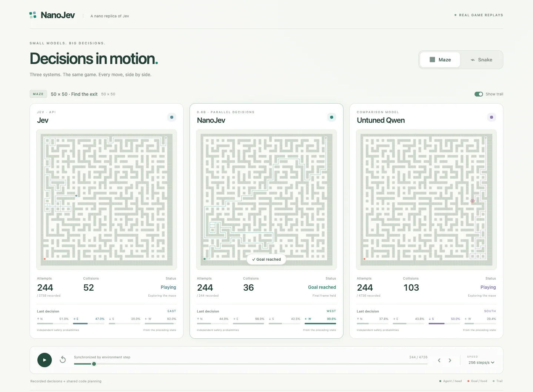Click the Real Game Replays link
This screenshot has width=533, height=392.
[479, 15]
